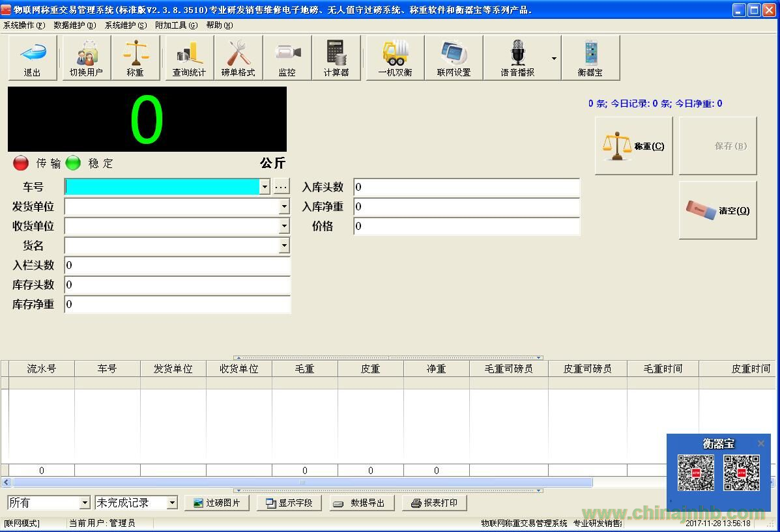
Task: Open 联网设置 network settings
Action: pos(454,58)
